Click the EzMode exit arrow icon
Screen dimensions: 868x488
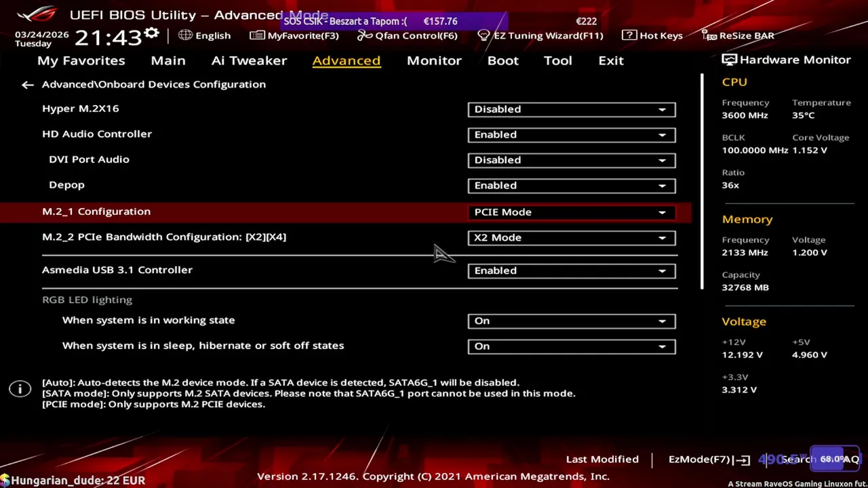[x=743, y=460]
